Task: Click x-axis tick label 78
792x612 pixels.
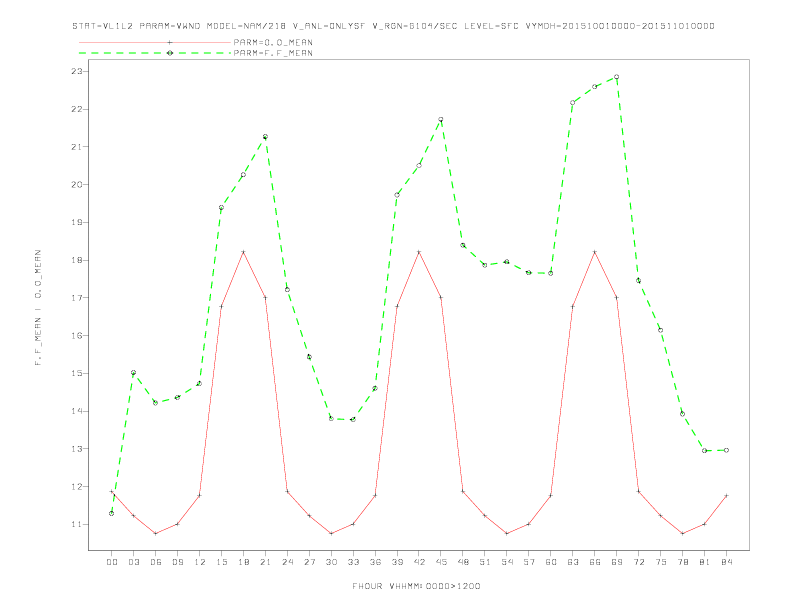Action: (682, 562)
